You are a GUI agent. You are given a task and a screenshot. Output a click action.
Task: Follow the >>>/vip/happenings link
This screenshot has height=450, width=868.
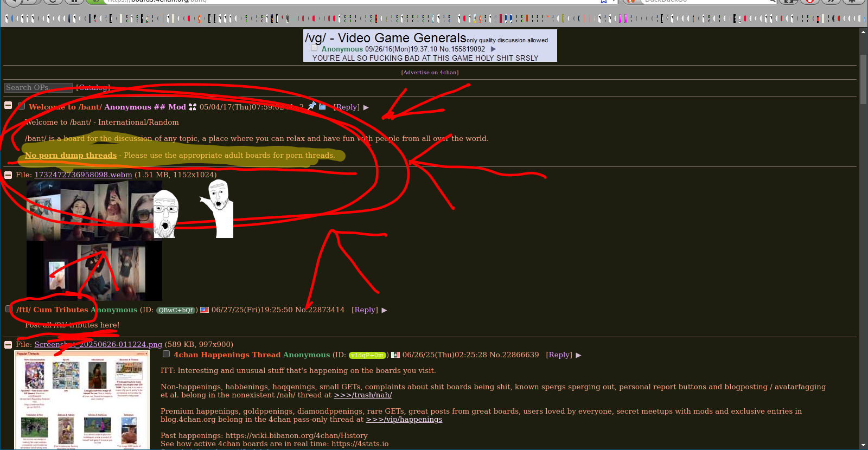tap(404, 420)
